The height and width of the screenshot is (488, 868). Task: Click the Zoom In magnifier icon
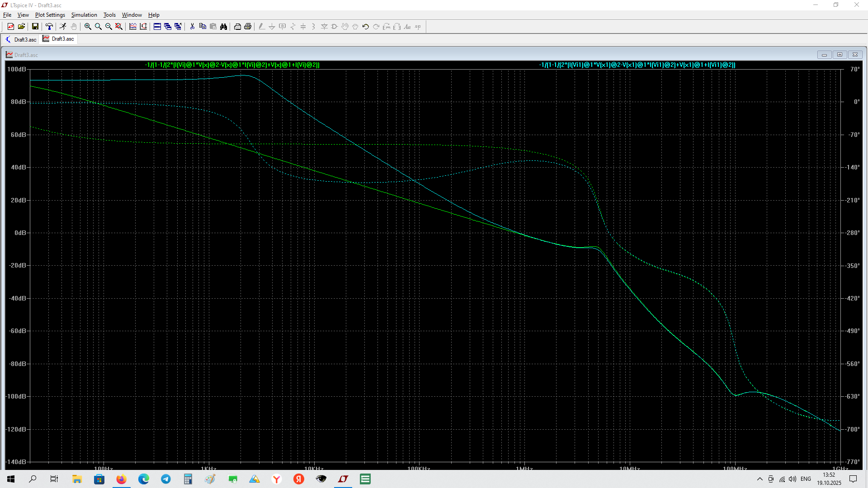pos(88,27)
